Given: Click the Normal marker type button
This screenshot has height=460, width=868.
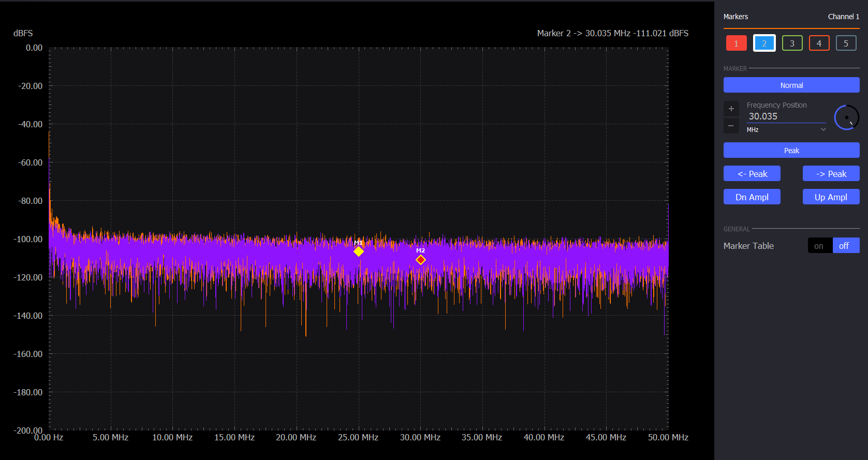Looking at the screenshot, I should [791, 85].
